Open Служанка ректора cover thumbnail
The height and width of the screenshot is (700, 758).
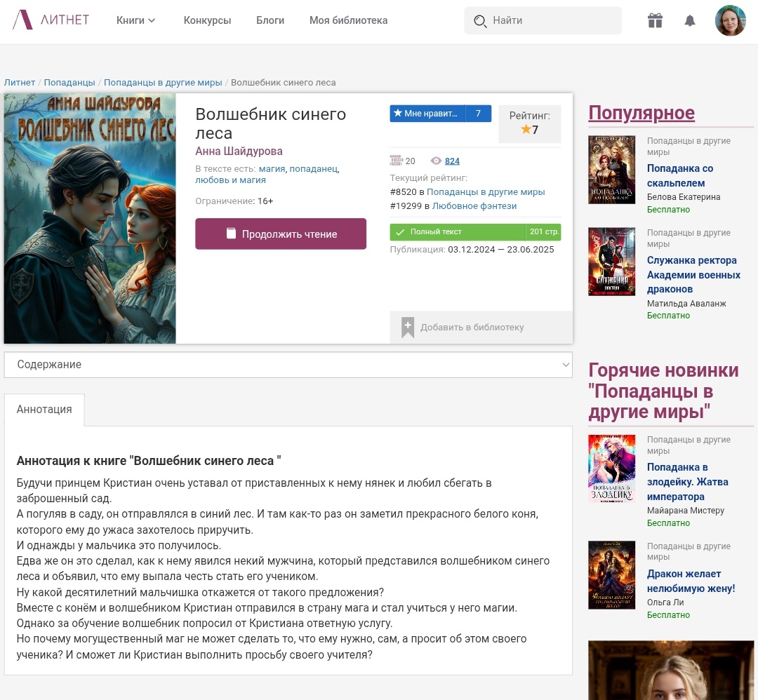(x=611, y=262)
